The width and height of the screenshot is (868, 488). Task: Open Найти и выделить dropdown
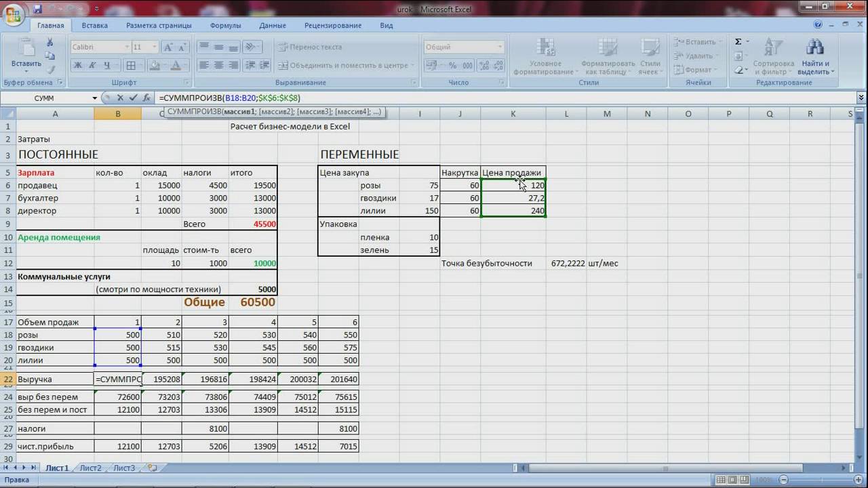[x=815, y=56]
